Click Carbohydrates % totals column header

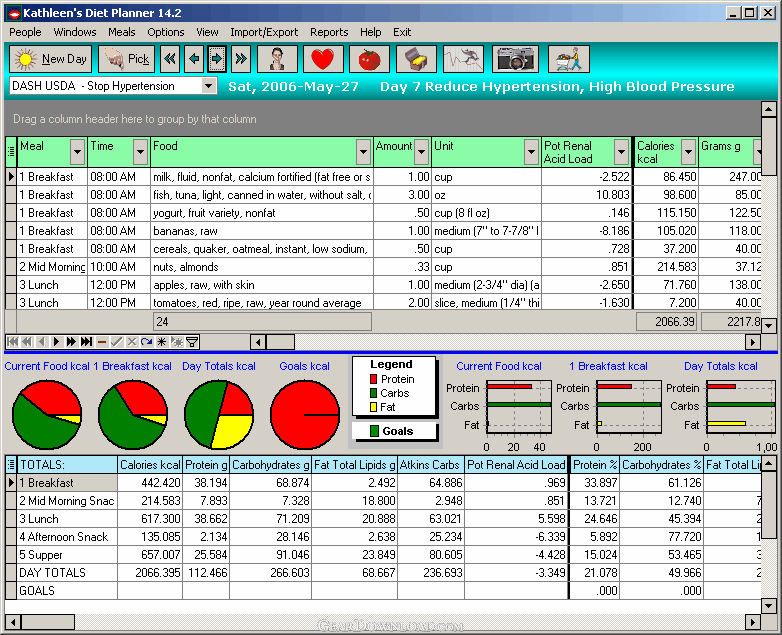pos(661,464)
